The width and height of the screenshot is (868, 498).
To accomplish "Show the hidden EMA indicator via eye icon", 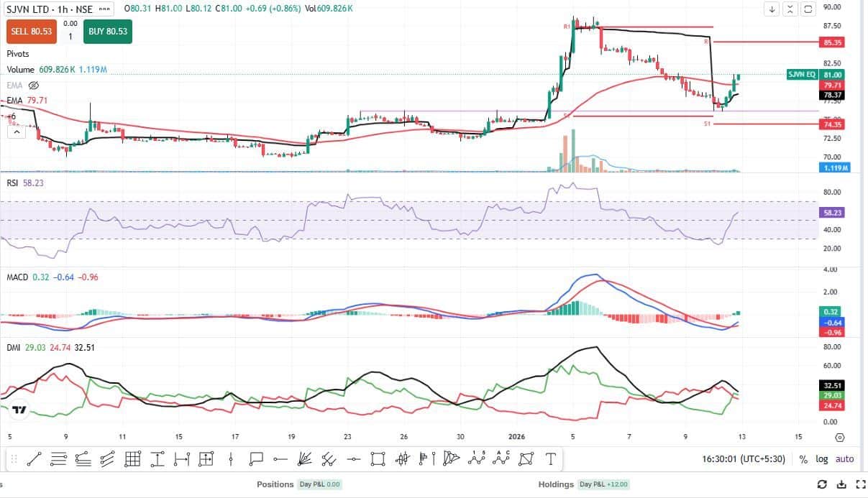I will pyautogui.click(x=33, y=85).
